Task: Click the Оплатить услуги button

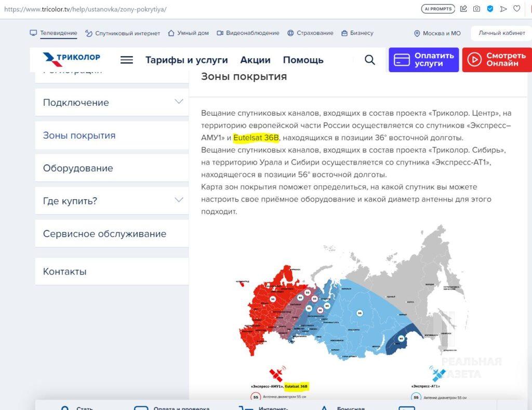Action: coord(423,60)
